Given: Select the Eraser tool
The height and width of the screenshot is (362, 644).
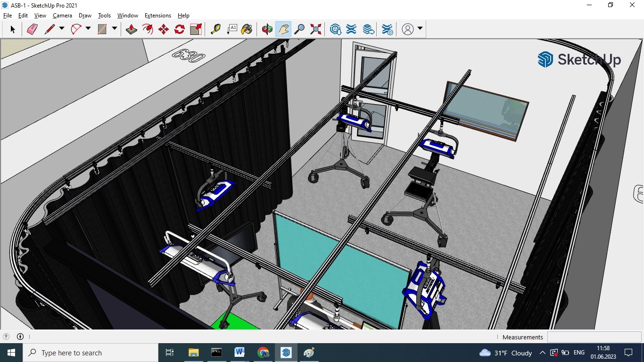Looking at the screenshot, I should tap(32, 29).
